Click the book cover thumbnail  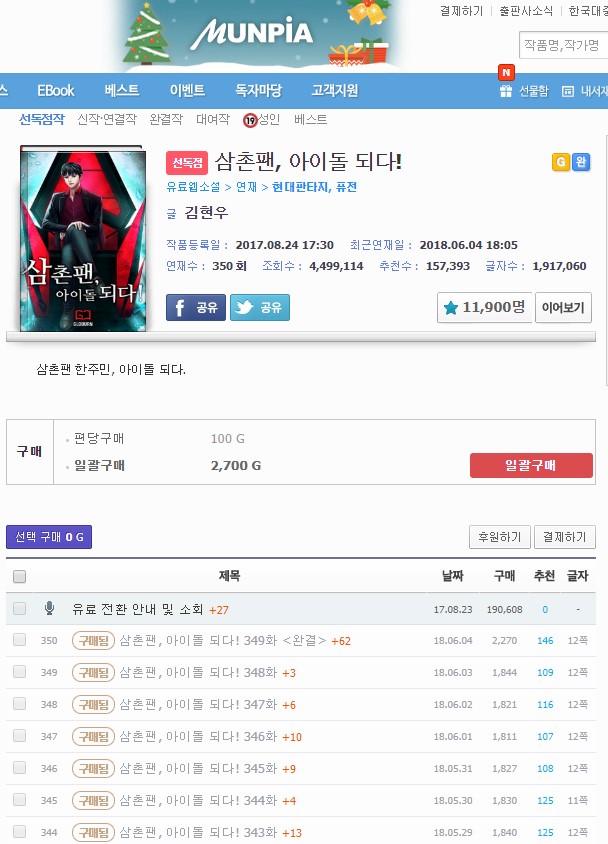click(83, 238)
